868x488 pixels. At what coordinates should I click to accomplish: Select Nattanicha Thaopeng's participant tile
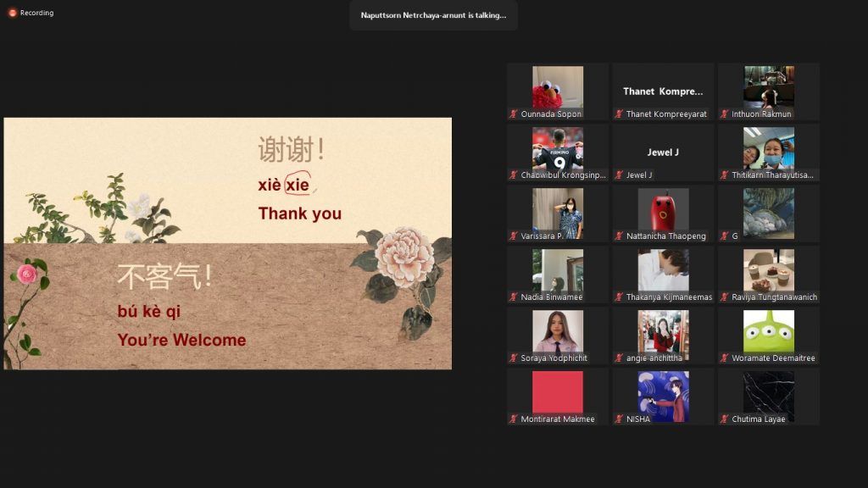(663, 209)
